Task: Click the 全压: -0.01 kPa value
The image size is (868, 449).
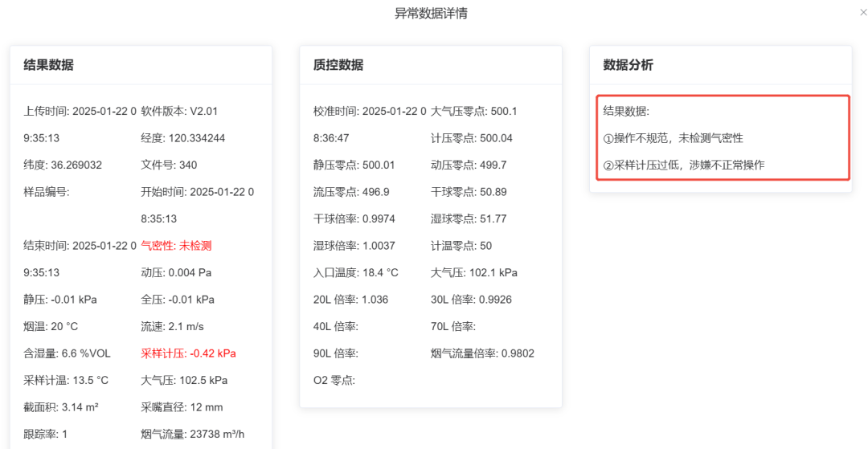Action: coord(178,300)
